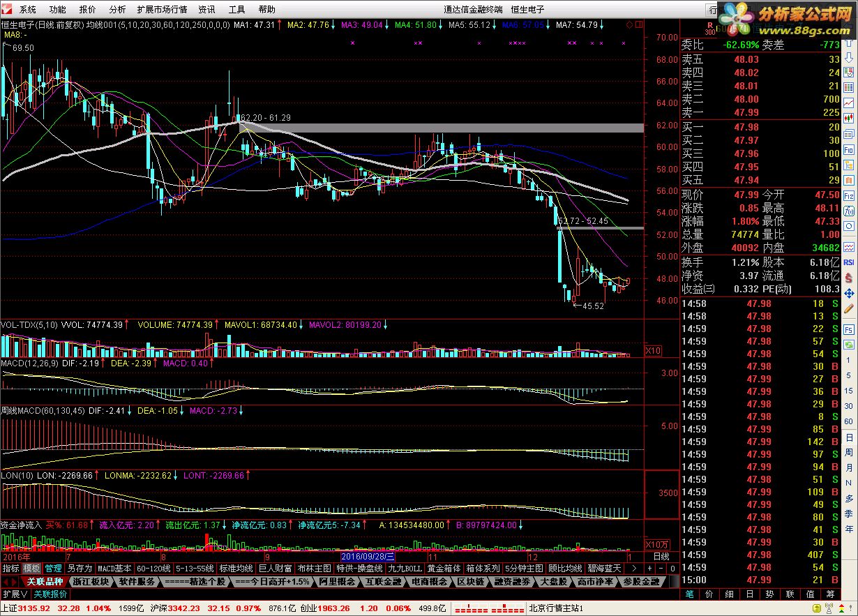
Task: Select the 顾比均线 template tab
Action: click(564, 568)
